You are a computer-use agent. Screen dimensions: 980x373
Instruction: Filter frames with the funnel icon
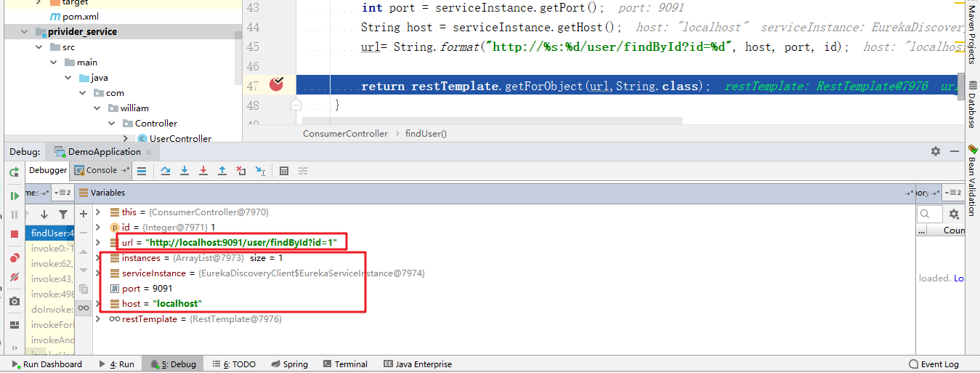(63, 214)
